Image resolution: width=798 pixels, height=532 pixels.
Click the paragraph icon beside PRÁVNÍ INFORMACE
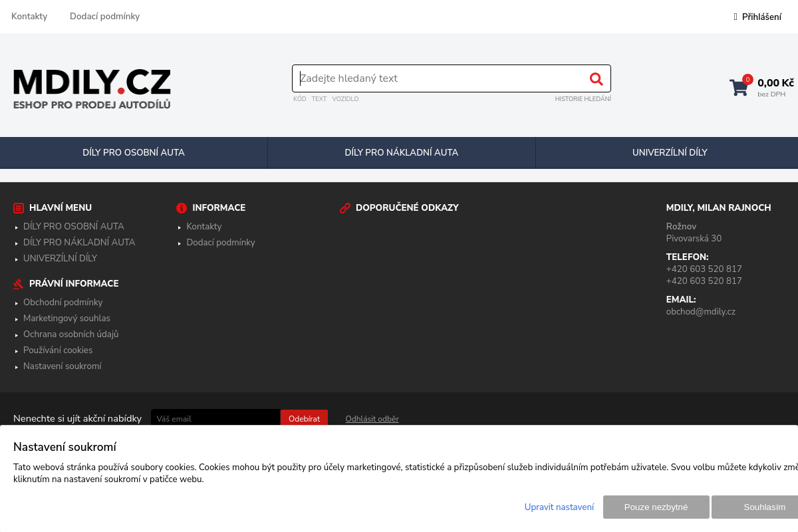coord(18,283)
